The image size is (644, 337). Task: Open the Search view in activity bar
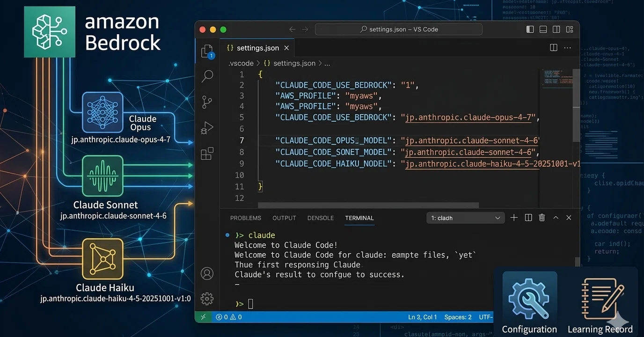pyautogui.click(x=207, y=76)
